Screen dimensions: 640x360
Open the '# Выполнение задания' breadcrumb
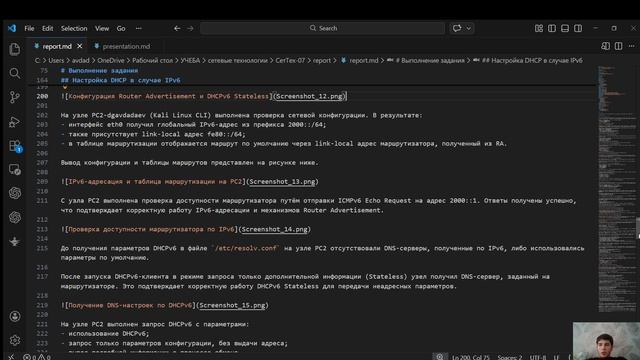(429, 60)
